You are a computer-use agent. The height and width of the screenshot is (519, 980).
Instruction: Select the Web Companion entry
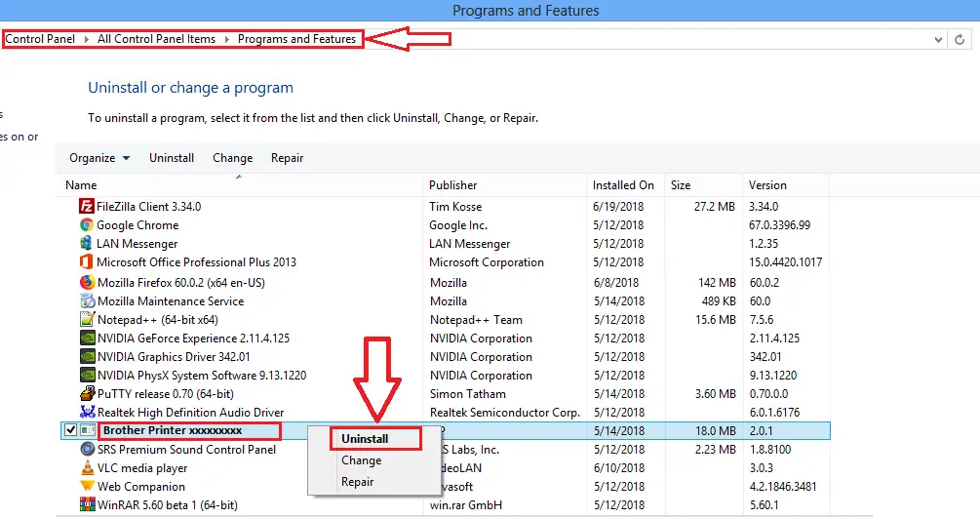141,487
